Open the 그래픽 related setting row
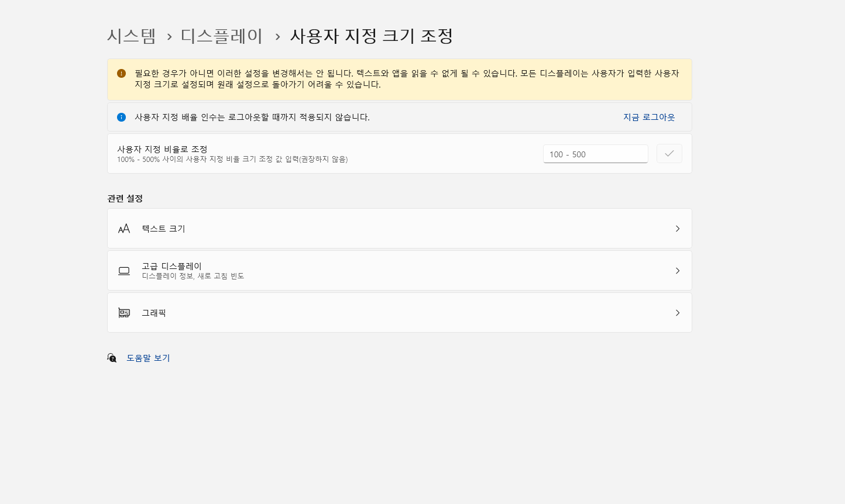 click(x=154, y=313)
